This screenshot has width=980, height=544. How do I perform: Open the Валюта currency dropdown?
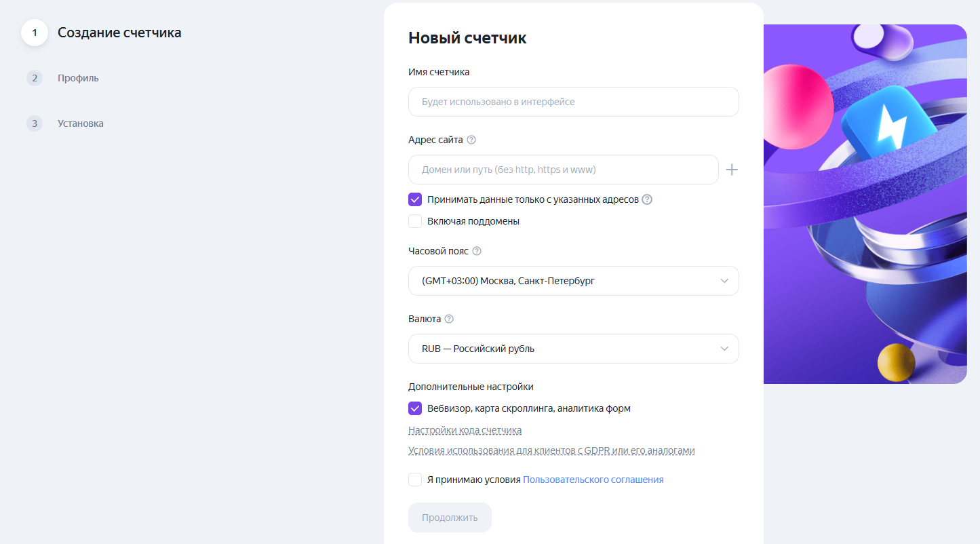point(574,349)
